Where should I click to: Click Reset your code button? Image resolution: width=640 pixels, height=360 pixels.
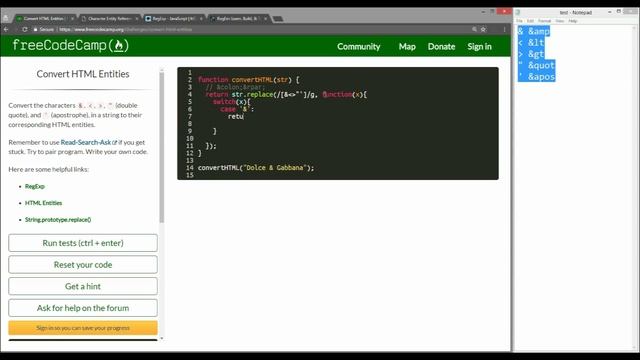click(83, 264)
